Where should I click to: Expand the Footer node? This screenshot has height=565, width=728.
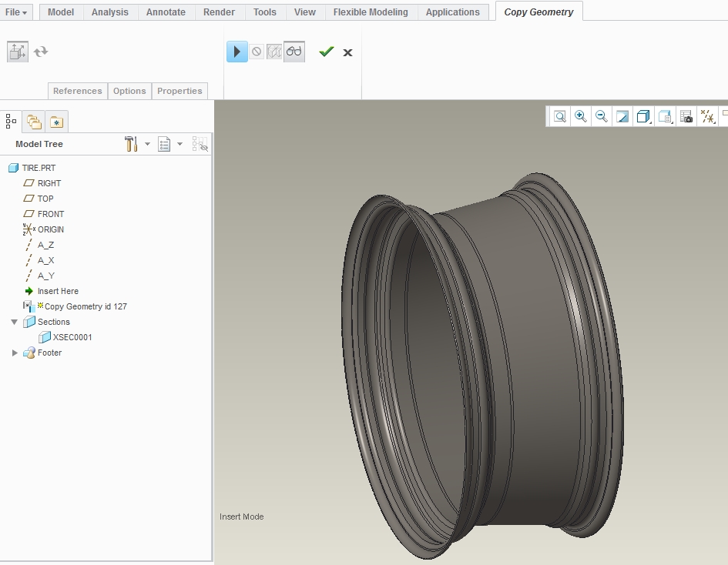pos(15,353)
